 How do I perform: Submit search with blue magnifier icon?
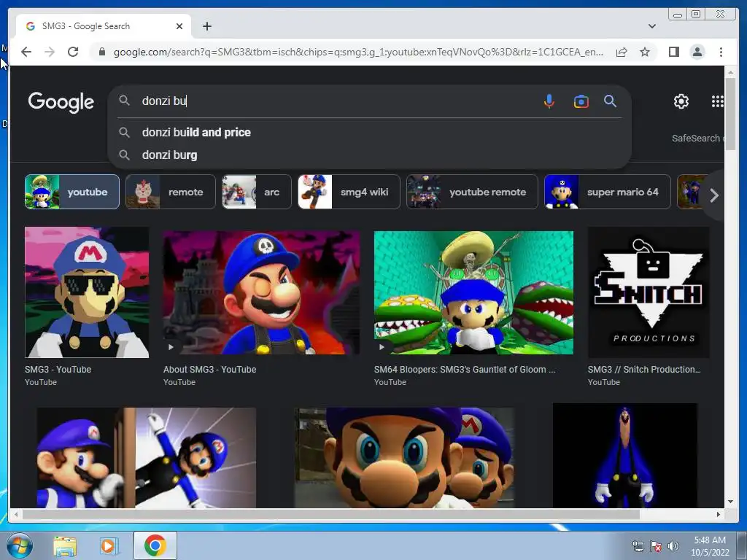point(610,101)
